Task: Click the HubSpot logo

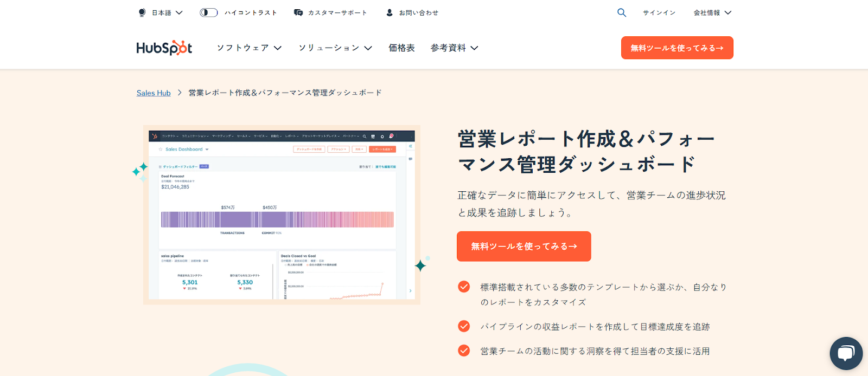Action: click(164, 48)
